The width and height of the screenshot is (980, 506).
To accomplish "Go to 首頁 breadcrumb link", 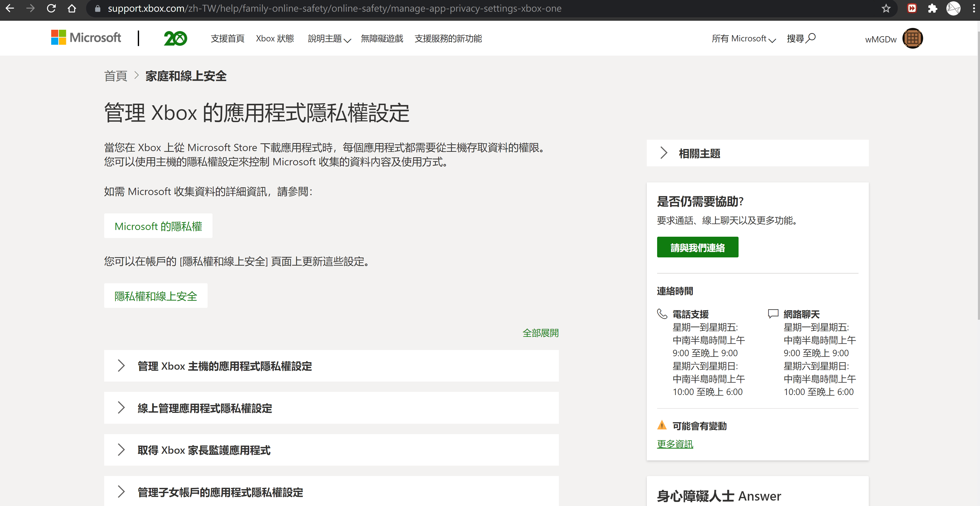I will [116, 76].
